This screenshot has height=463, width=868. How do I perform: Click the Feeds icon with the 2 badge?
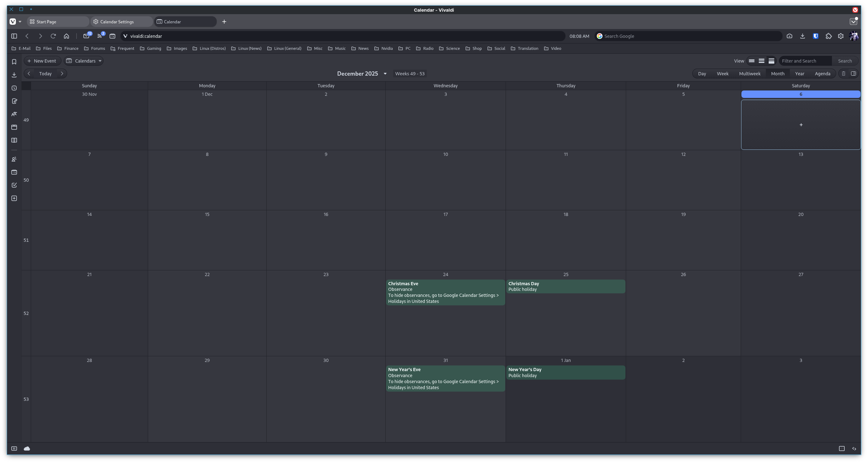[100, 36]
